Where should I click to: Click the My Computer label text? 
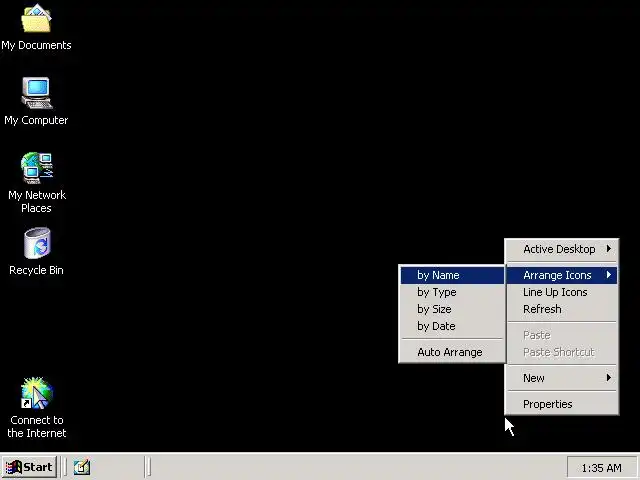[36, 120]
